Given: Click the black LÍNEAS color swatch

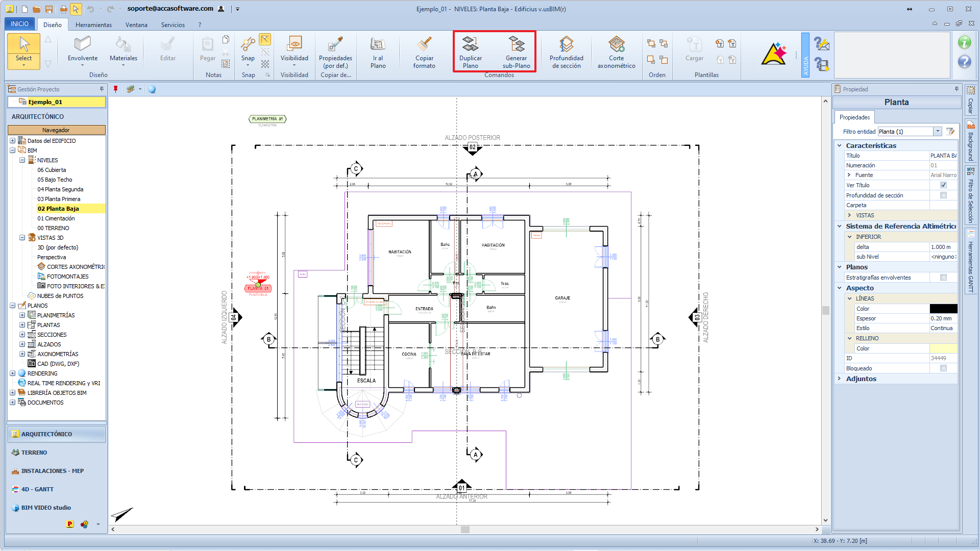Looking at the screenshot, I should [943, 309].
